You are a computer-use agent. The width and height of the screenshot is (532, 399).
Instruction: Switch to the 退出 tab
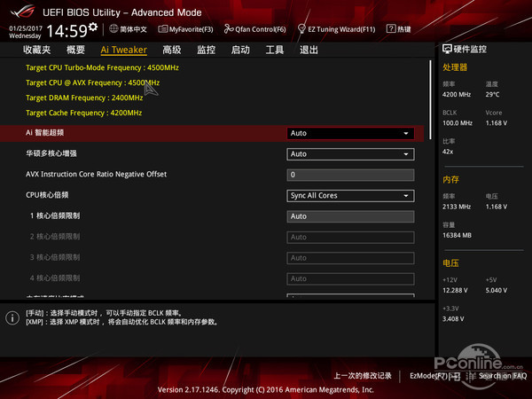(x=309, y=50)
